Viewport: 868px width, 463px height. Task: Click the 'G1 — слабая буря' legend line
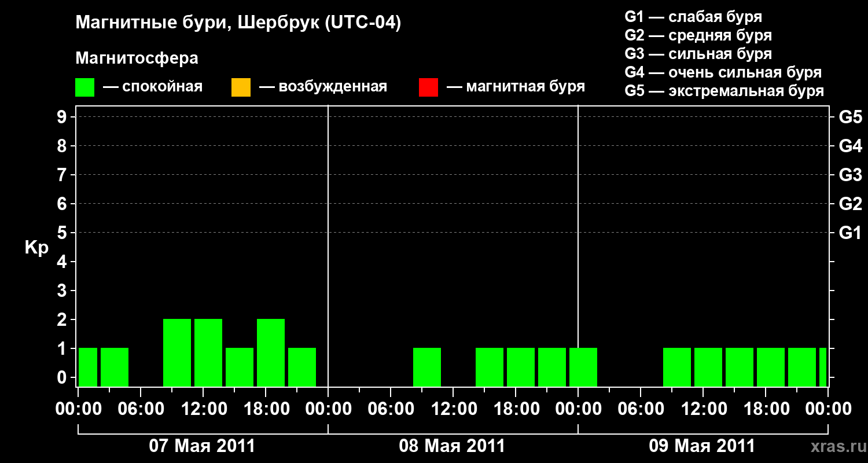[x=693, y=17]
